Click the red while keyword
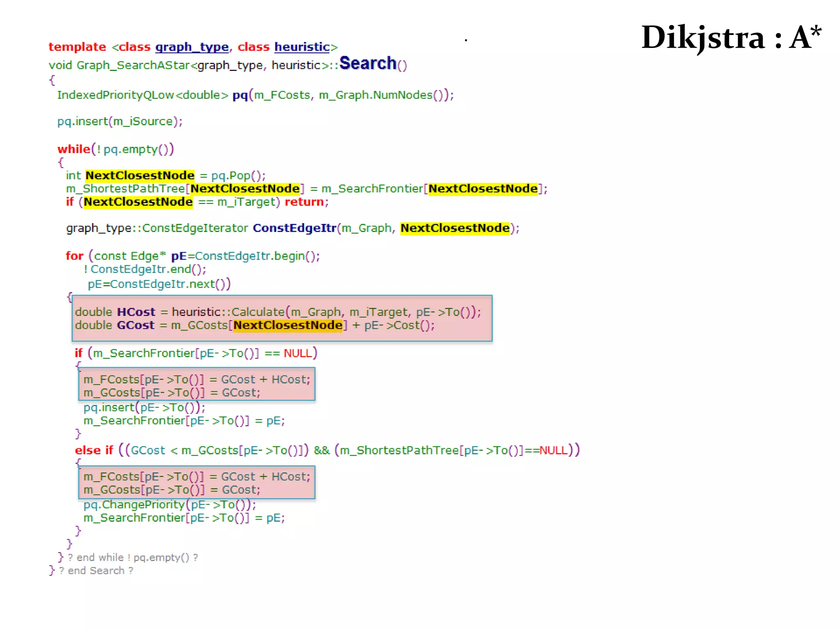 [73, 149]
